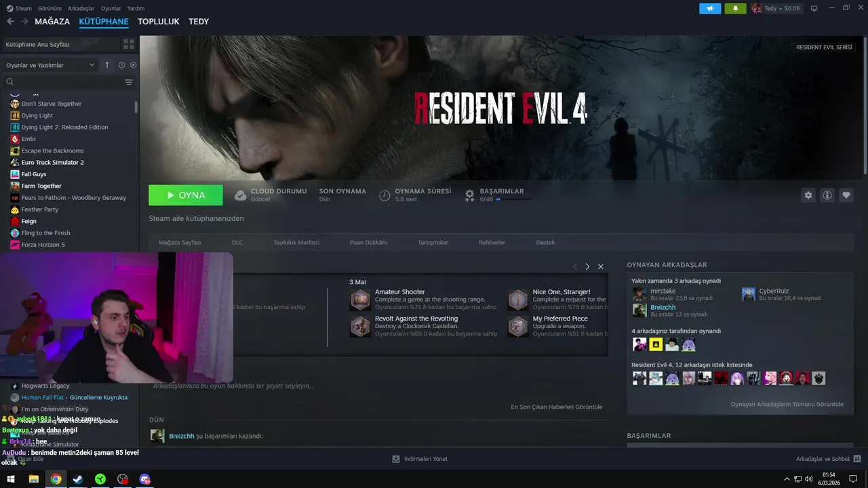Add to favorites heart icon
The height and width of the screenshot is (488, 868).
point(846,195)
